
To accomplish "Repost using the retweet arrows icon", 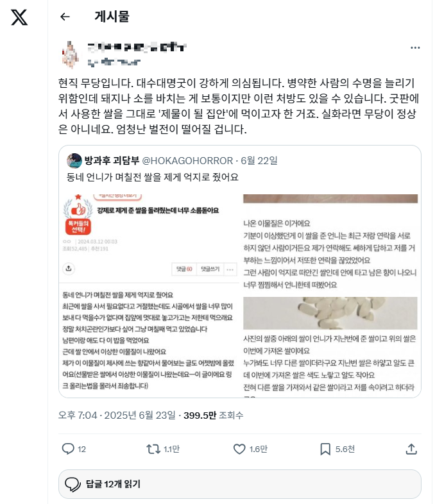I will click(153, 449).
